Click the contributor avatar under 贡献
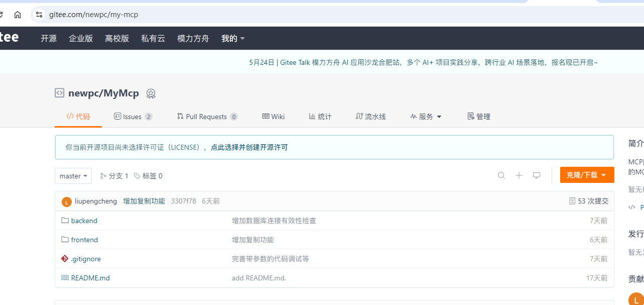644x305 pixels. tap(636, 298)
